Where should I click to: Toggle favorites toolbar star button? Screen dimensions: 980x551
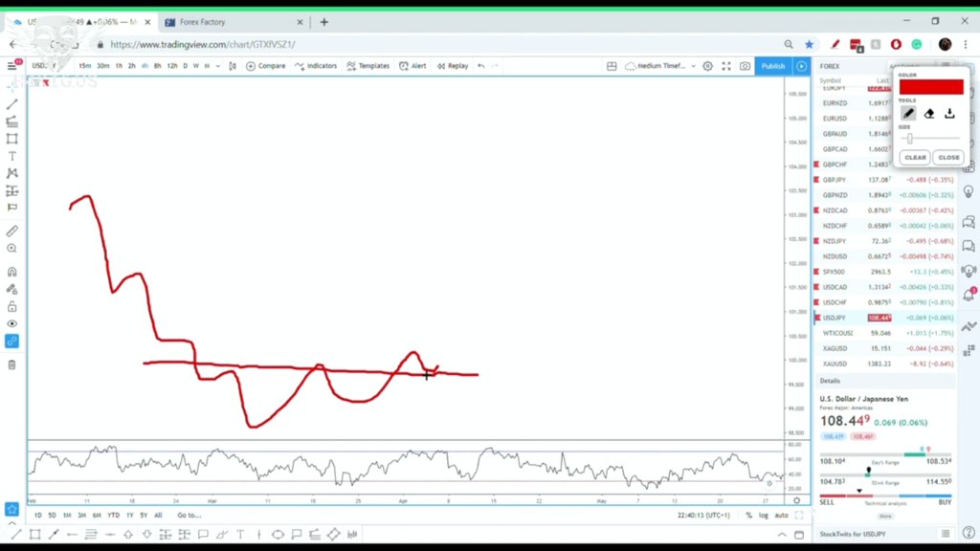[x=11, y=510]
